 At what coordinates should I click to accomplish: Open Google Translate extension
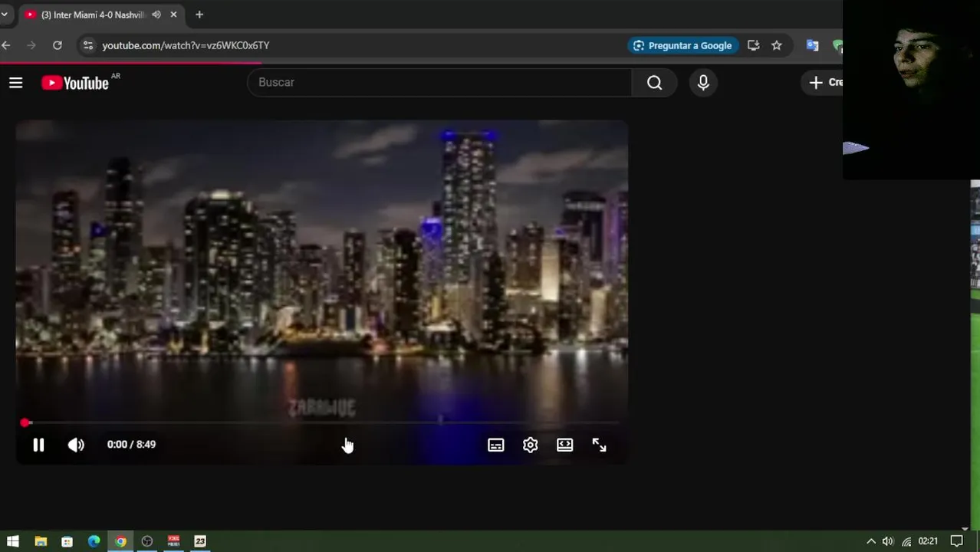(813, 45)
